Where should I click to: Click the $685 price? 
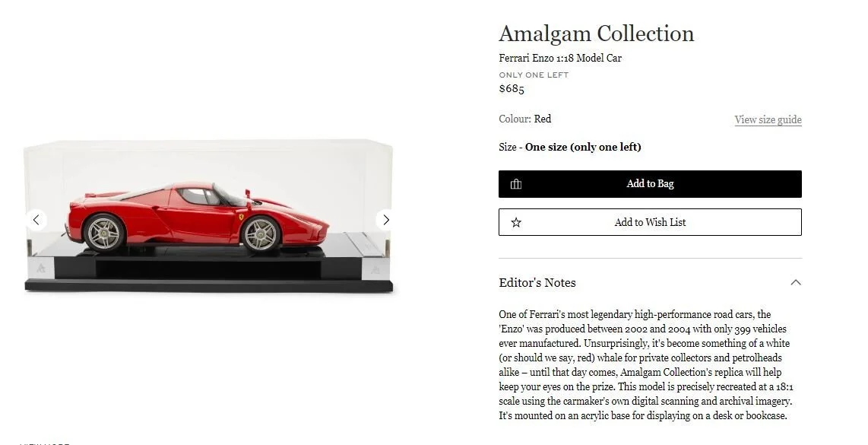tap(512, 89)
